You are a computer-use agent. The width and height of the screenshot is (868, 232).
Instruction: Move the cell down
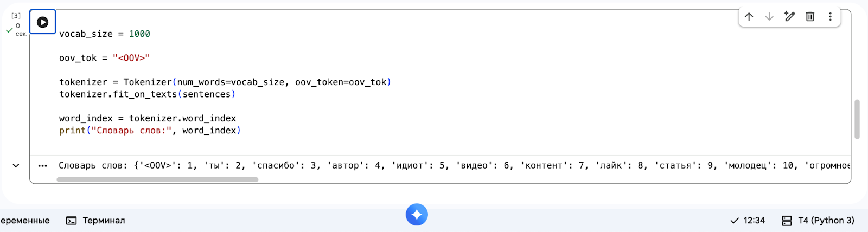tap(769, 17)
